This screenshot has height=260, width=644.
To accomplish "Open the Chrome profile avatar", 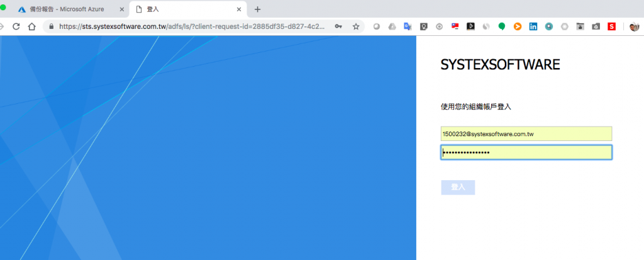I will tap(635, 26).
